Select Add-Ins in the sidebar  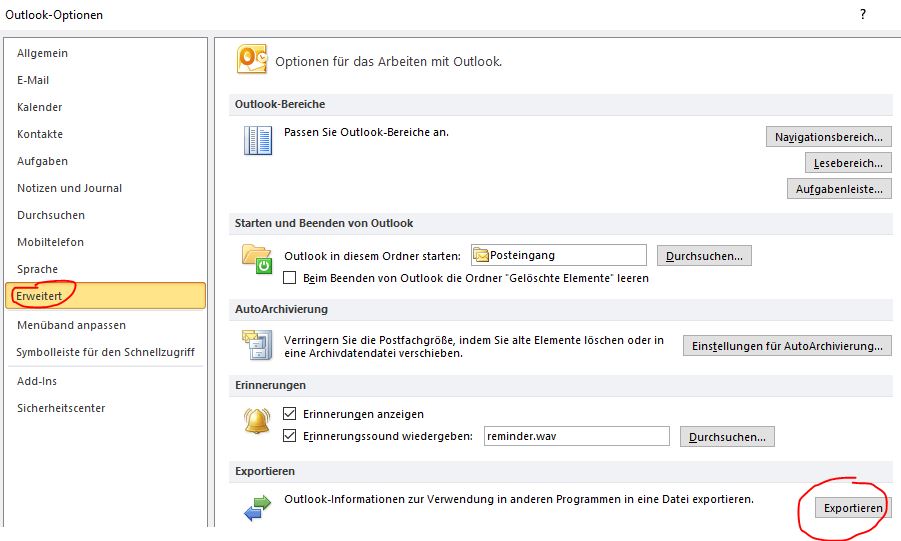(37, 381)
